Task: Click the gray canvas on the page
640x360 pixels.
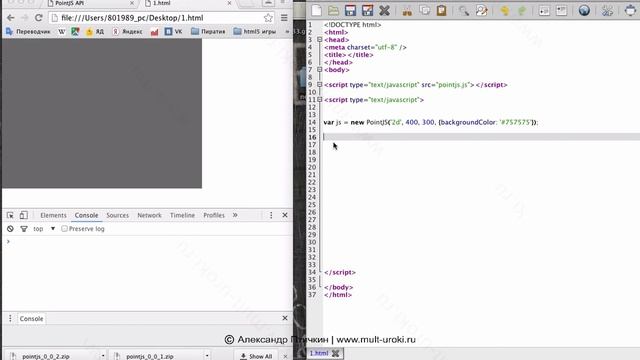Action: pyautogui.click(x=102, y=113)
